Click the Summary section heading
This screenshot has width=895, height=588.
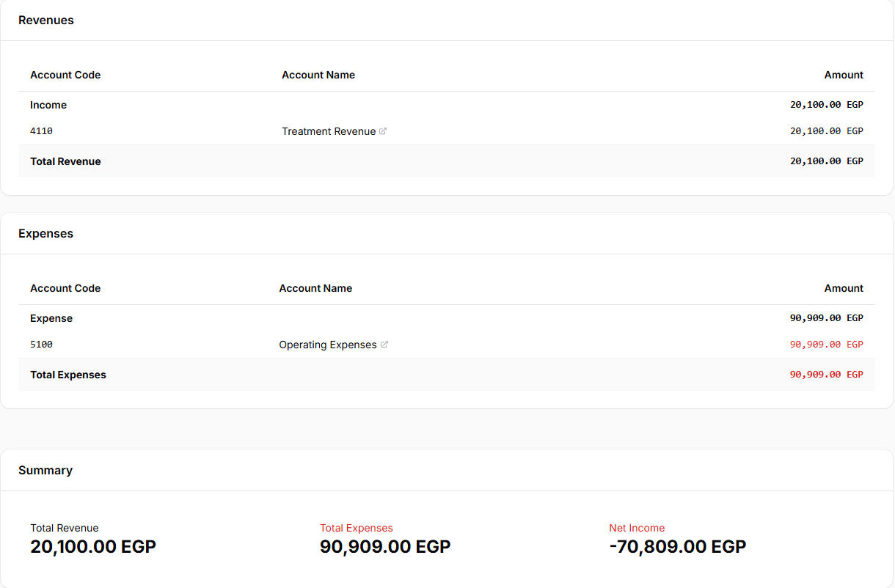pyautogui.click(x=45, y=471)
